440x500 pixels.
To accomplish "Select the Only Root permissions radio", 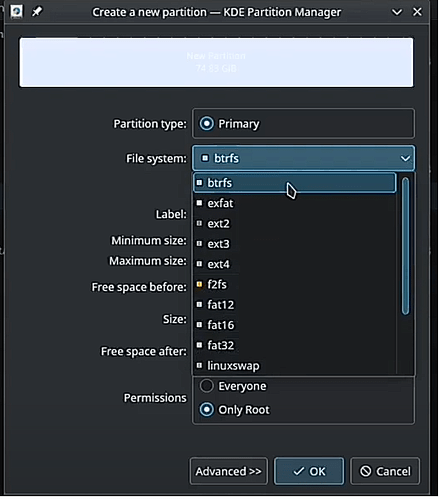I will click(x=207, y=409).
